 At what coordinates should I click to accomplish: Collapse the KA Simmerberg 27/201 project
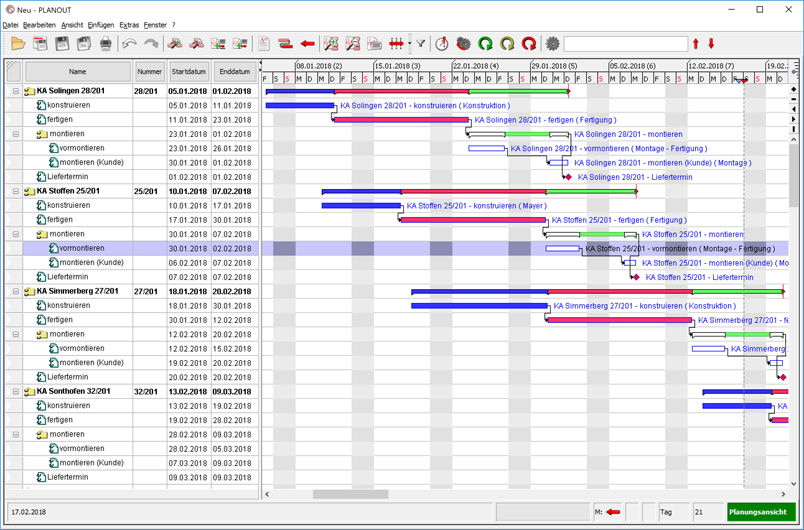pos(16,291)
